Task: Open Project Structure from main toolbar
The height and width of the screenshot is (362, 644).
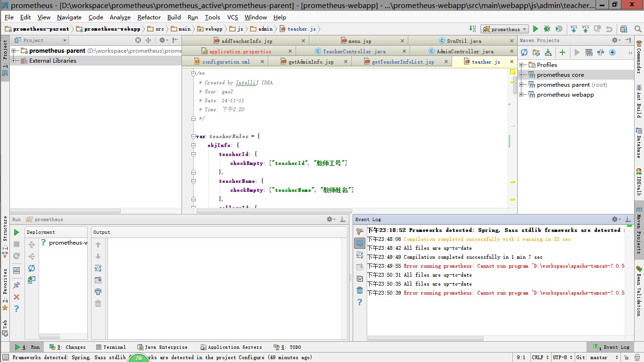Action: click(x=624, y=29)
